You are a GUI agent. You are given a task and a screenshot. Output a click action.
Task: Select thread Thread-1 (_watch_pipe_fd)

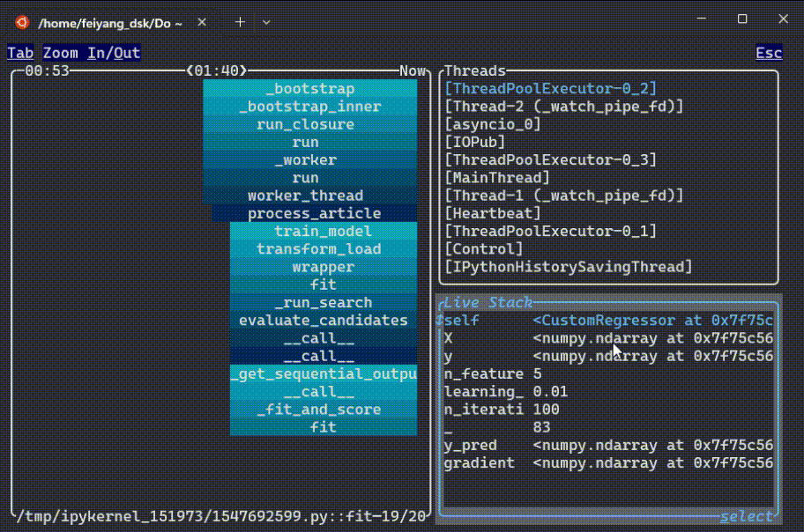pos(564,196)
